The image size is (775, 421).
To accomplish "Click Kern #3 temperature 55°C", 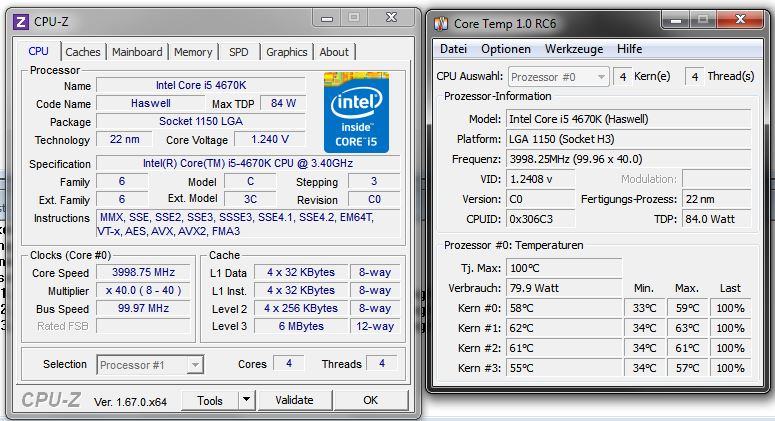I will (x=563, y=368).
